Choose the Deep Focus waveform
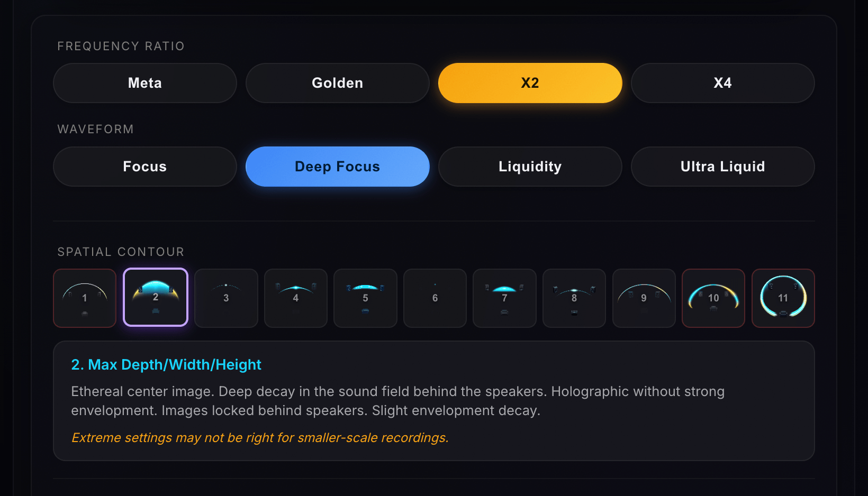Screen dimensions: 868x496 tap(338, 167)
